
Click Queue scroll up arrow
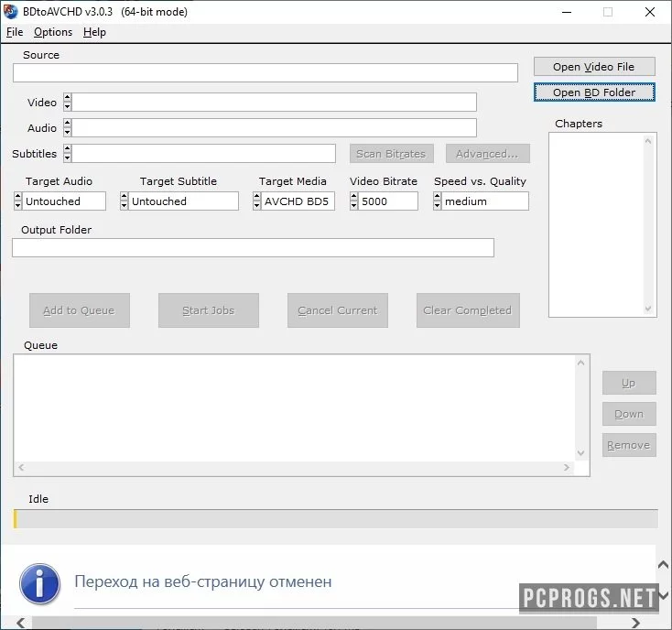click(580, 363)
